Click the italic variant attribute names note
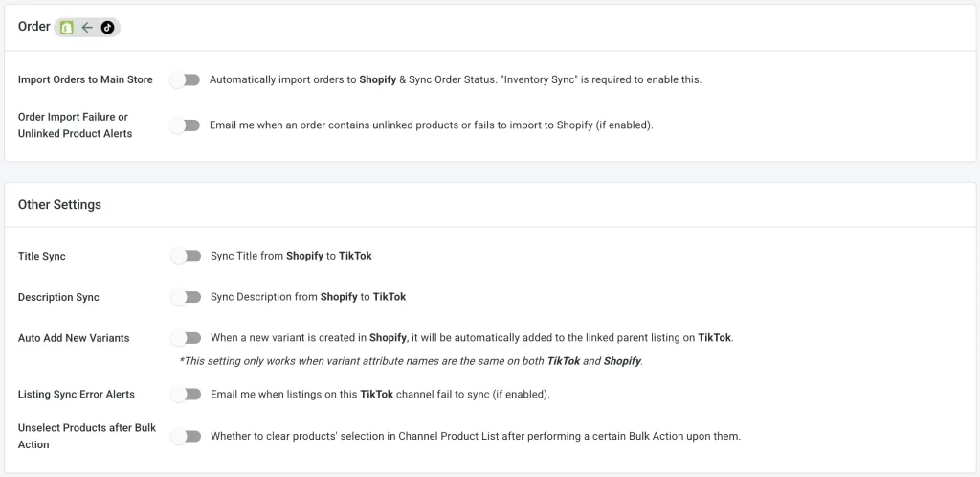980x477 pixels. pyautogui.click(x=412, y=361)
